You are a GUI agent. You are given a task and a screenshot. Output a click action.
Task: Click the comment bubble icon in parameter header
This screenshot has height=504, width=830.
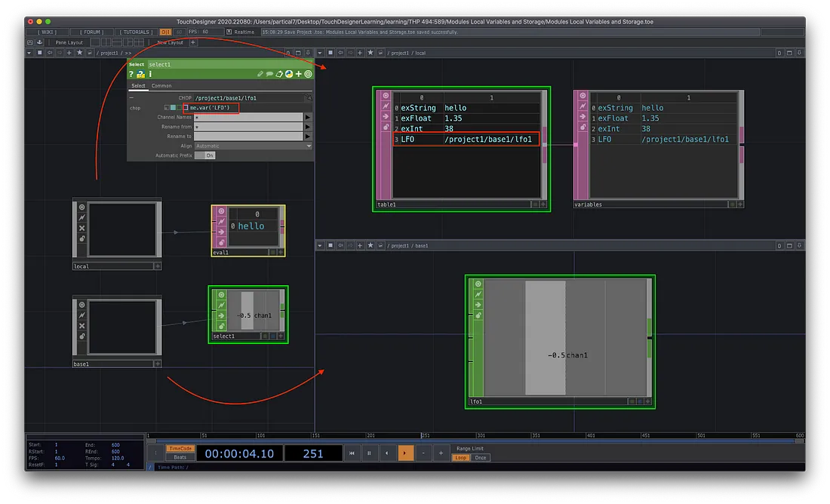point(269,74)
